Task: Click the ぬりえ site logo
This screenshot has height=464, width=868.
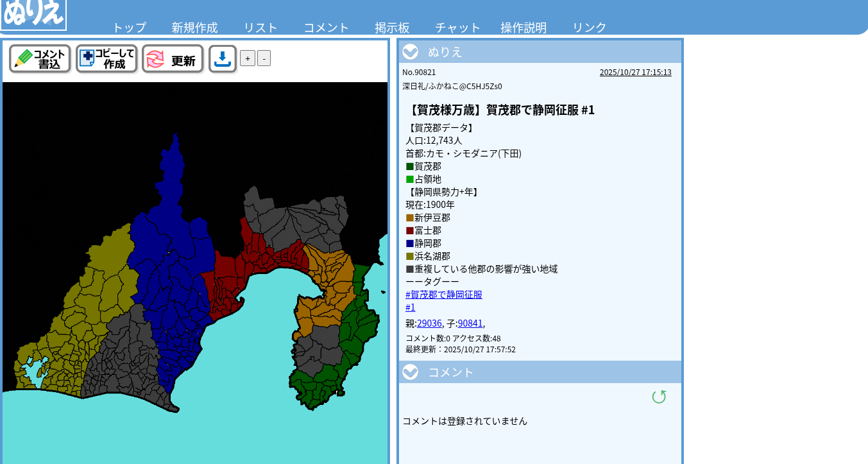Action: click(x=33, y=15)
